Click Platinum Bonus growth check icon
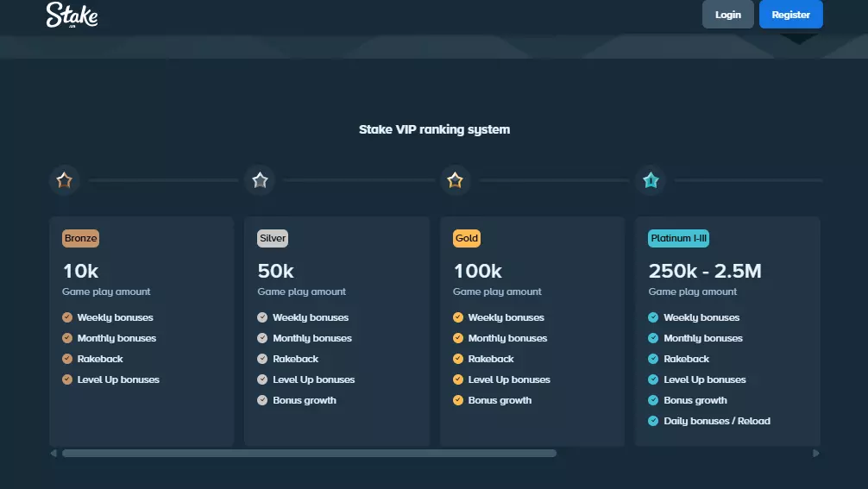The width and height of the screenshot is (868, 489). pos(653,400)
